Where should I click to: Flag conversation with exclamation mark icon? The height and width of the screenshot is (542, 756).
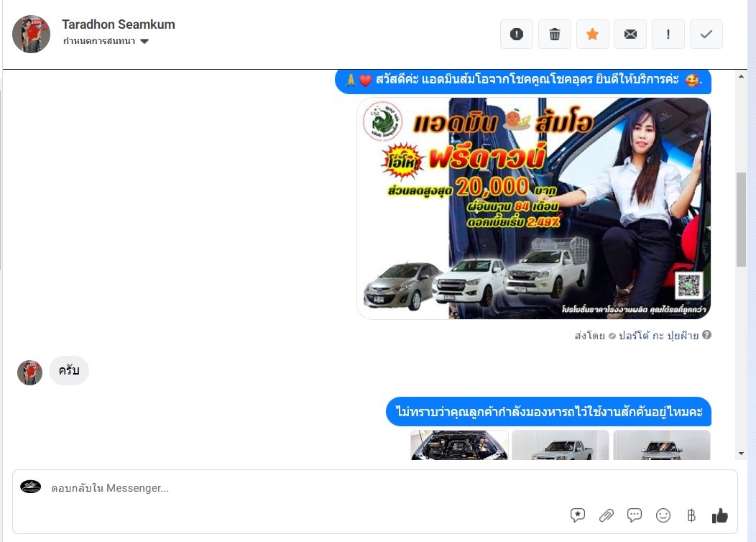point(668,35)
